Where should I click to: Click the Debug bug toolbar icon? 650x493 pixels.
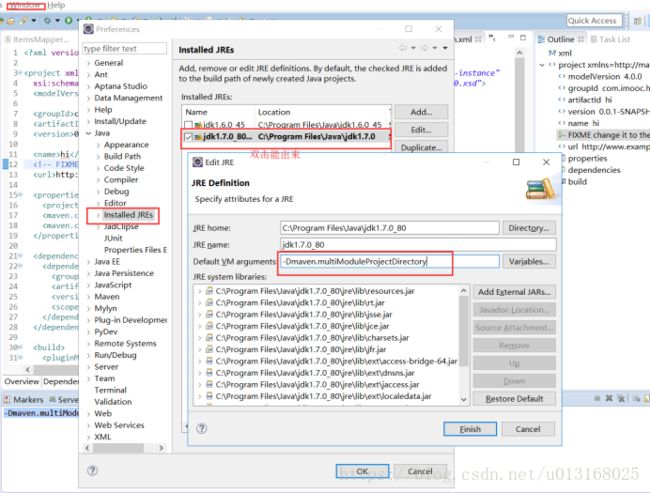(48, 20)
